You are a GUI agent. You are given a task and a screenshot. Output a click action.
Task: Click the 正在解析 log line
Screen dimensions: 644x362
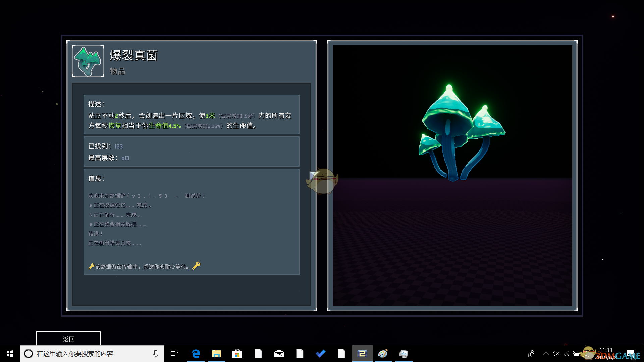114,215
